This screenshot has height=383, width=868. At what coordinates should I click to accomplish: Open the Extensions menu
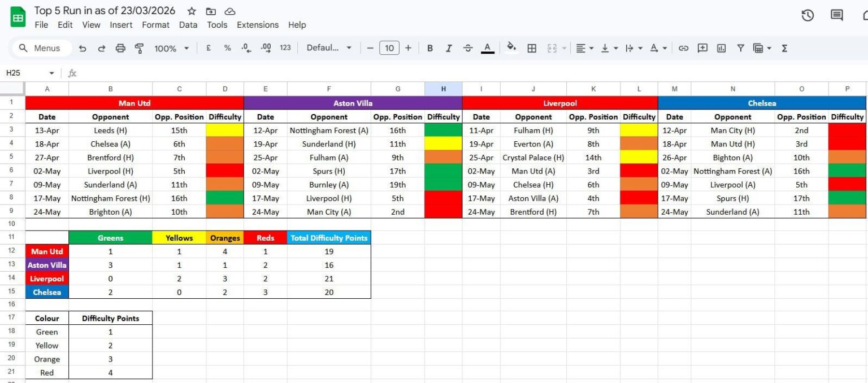tap(258, 25)
